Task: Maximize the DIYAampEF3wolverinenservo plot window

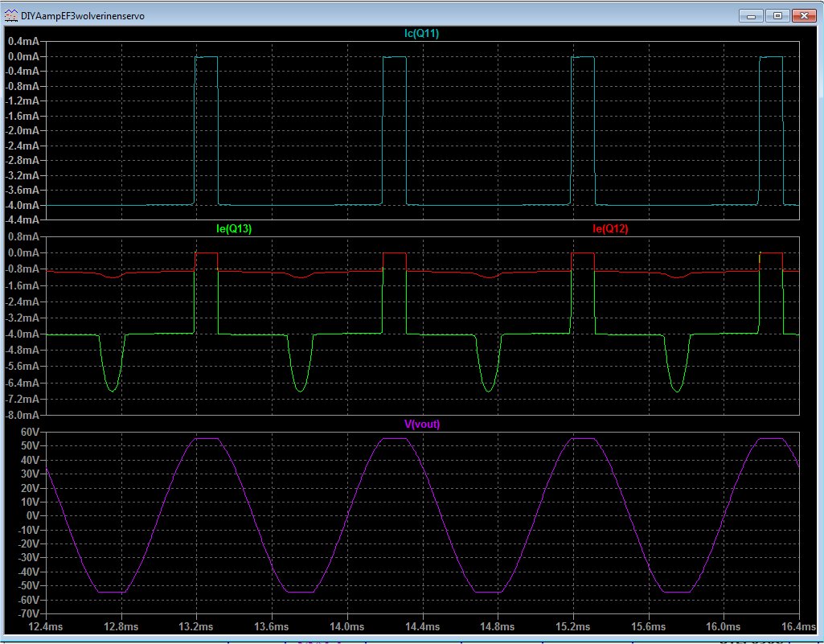Action: click(777, 16)
